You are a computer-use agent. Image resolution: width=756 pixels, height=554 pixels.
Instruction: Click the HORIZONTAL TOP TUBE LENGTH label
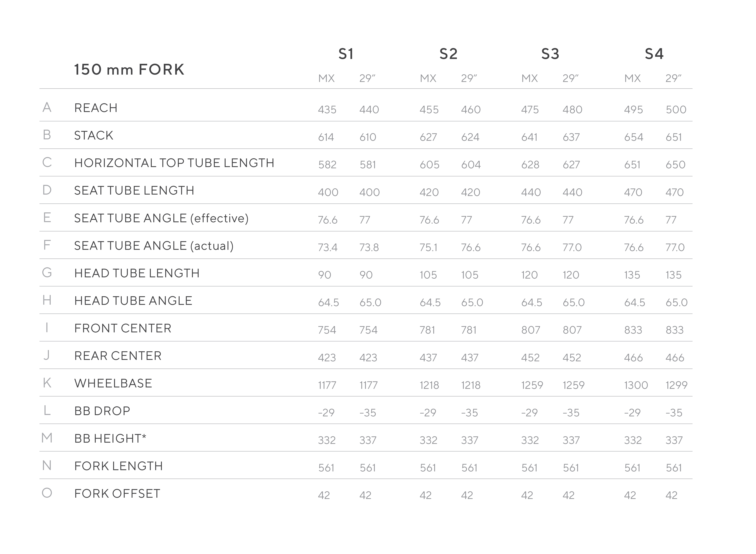[x=174, y=163]
